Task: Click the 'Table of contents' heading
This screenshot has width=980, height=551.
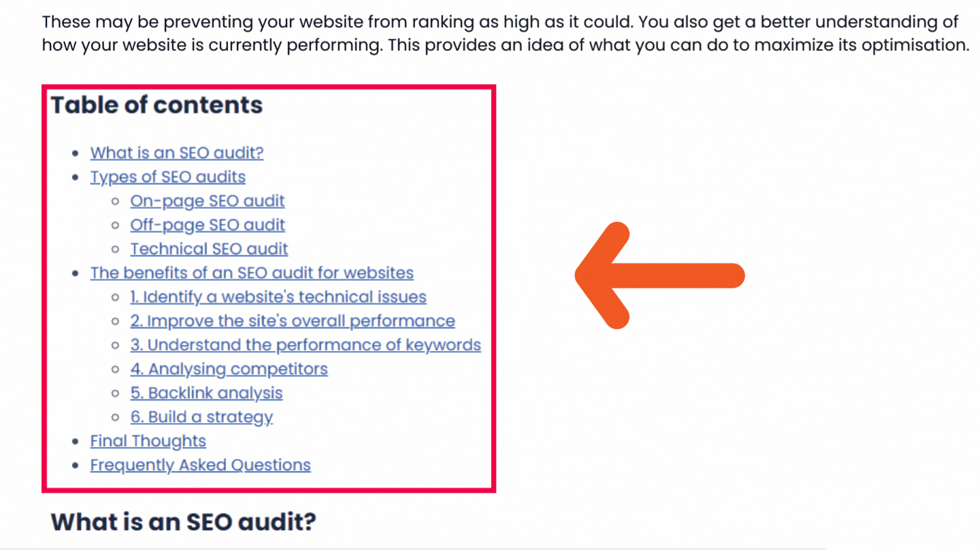Action: [157, 105]
